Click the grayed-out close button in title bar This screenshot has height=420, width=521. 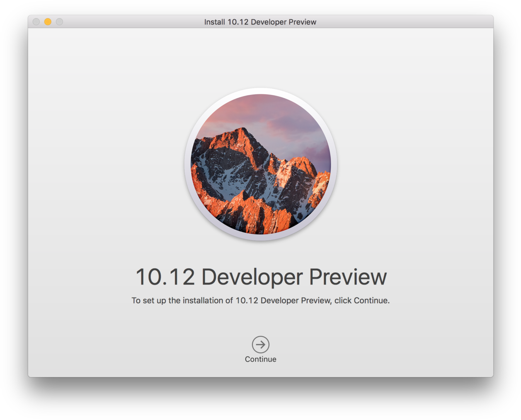click(x=36, y=22)
